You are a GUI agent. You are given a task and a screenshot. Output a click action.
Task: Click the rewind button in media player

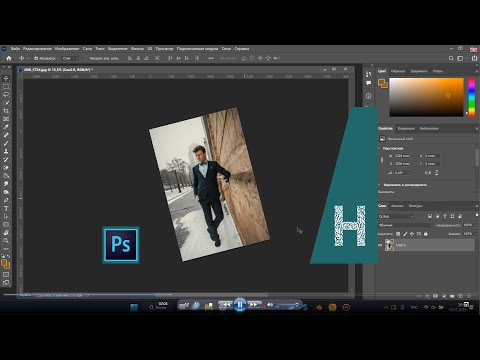click(x=226, y=305)
